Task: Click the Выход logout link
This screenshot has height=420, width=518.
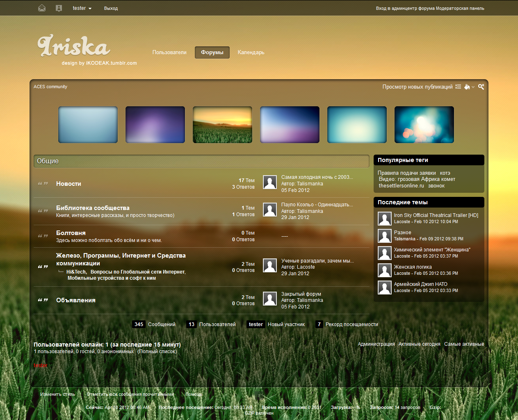Action: coord(111,8)
